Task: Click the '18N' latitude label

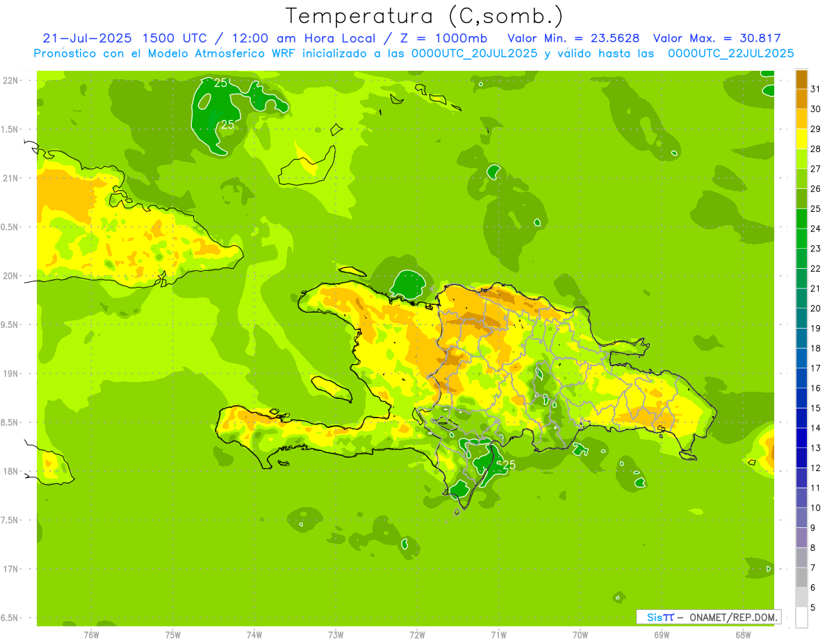Action: pos(10,471)
